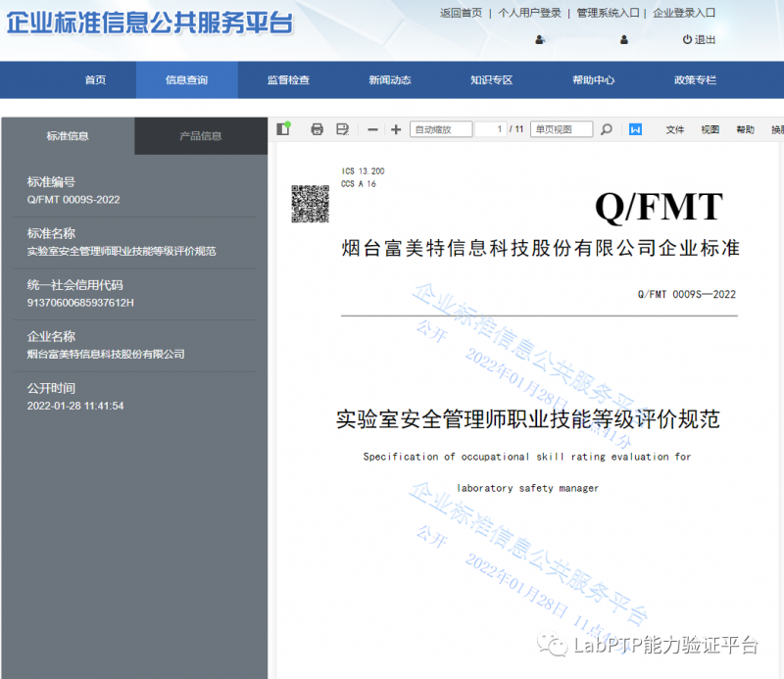Open search with the magnifier icon

click(607, 129)
